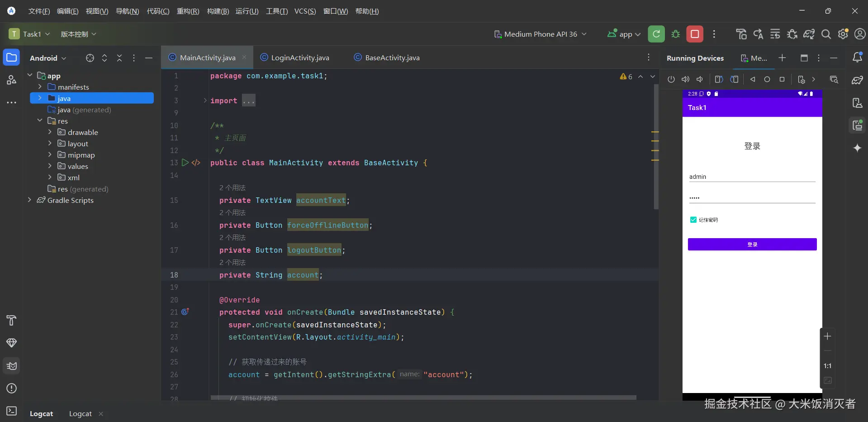Tap the emulator Back triangle button

[753, 79]
